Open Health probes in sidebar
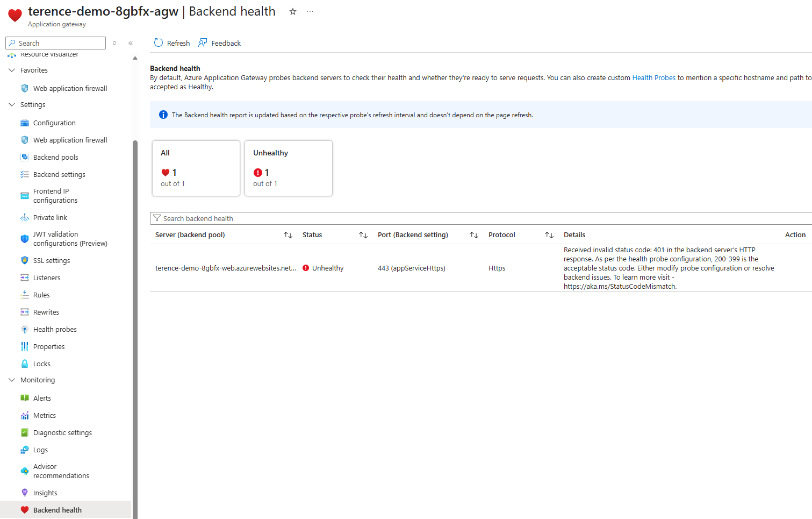Viewport: 812px width, 519px height. click(x=55, y=329)
